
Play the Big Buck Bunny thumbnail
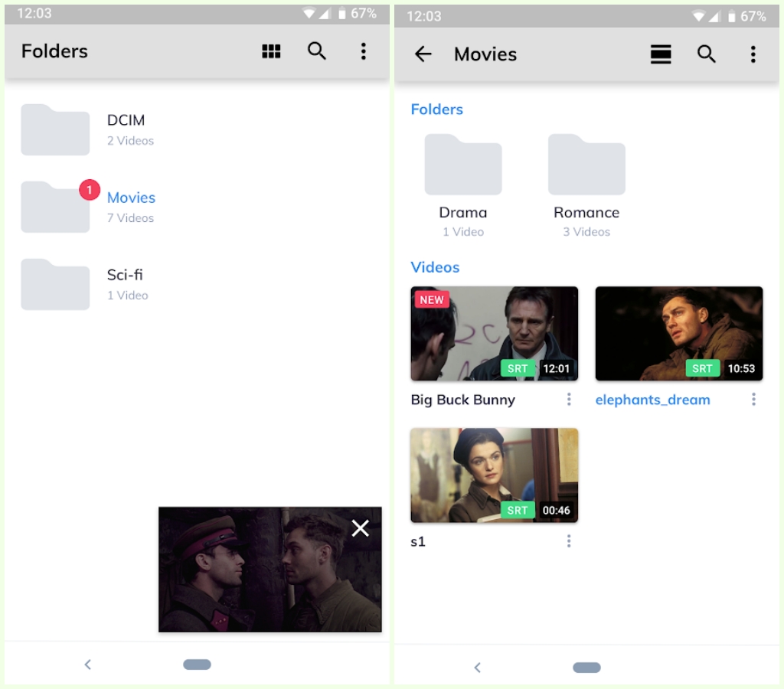(494, 334)
